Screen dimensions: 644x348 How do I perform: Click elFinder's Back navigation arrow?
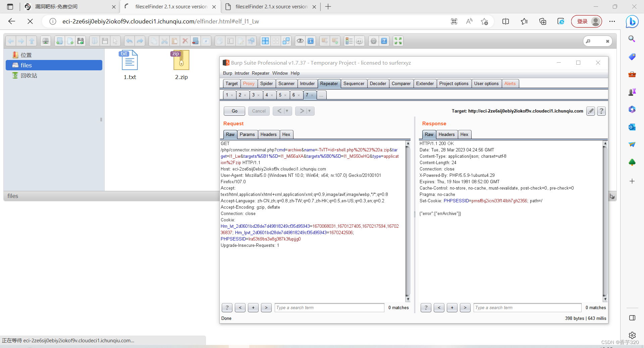(11, 41)
